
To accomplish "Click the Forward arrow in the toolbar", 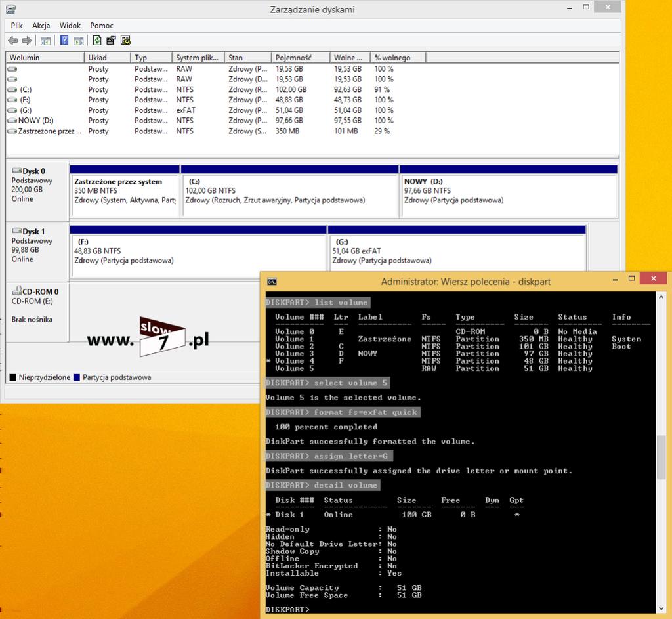I will pos(26,41).
